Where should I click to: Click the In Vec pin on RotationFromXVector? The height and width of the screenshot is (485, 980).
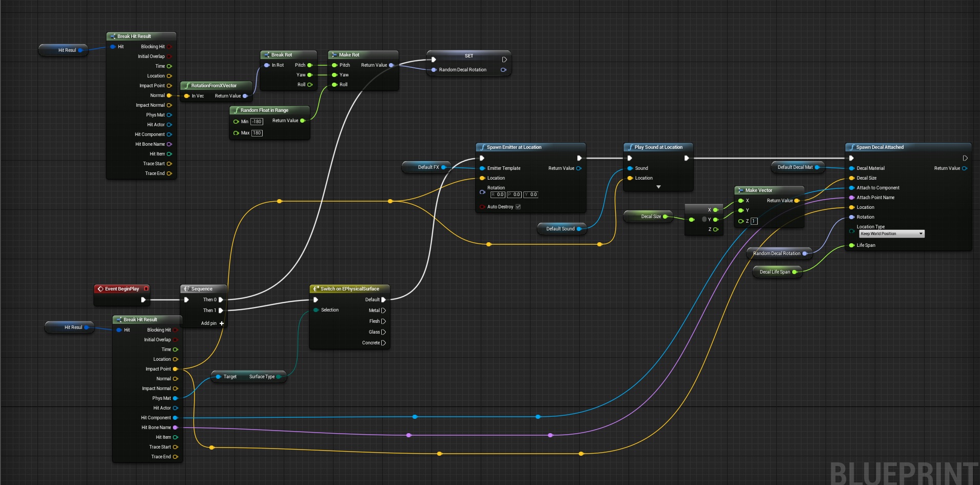tap(187, 96)
